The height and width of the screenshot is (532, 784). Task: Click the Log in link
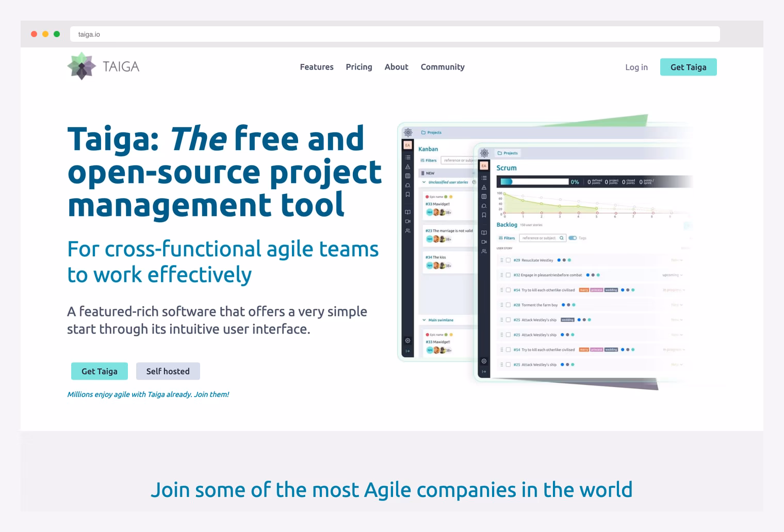tap(636, 67)
